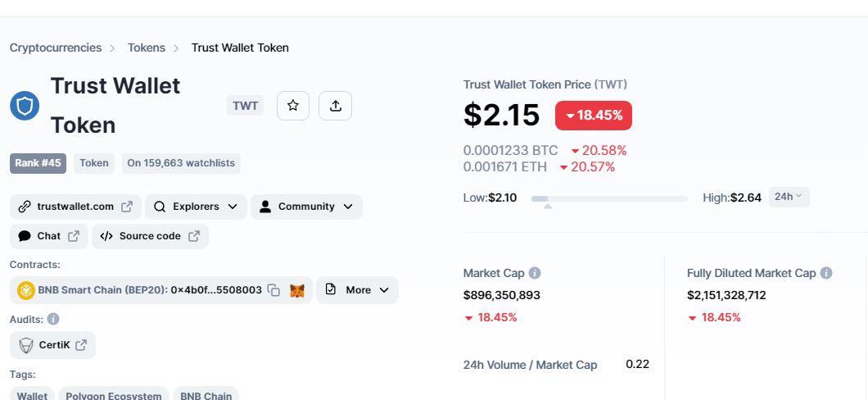Add token to watchlist with star icon
Screen dimensions: 868x400
[x=293, y=106]
